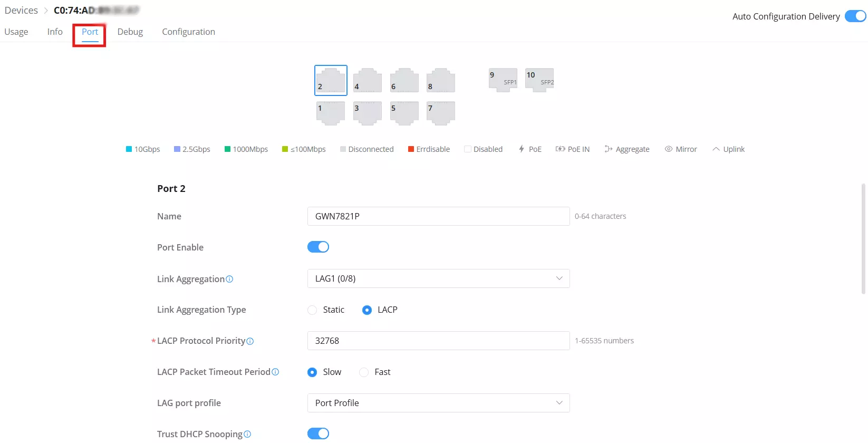Click the 'LAG port profile' label
Image resolution: width=868 pixels, height=443 pixels.
[189, 403]
